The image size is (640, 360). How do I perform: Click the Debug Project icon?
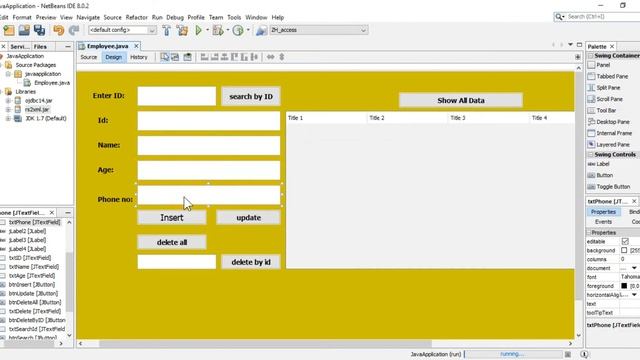click(218, 30)
